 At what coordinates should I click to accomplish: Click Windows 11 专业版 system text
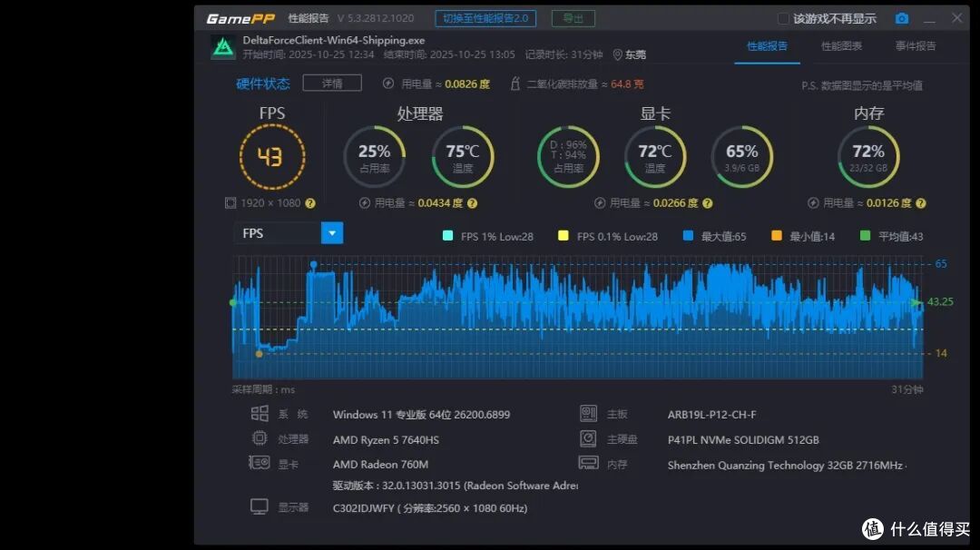[421, 415]
